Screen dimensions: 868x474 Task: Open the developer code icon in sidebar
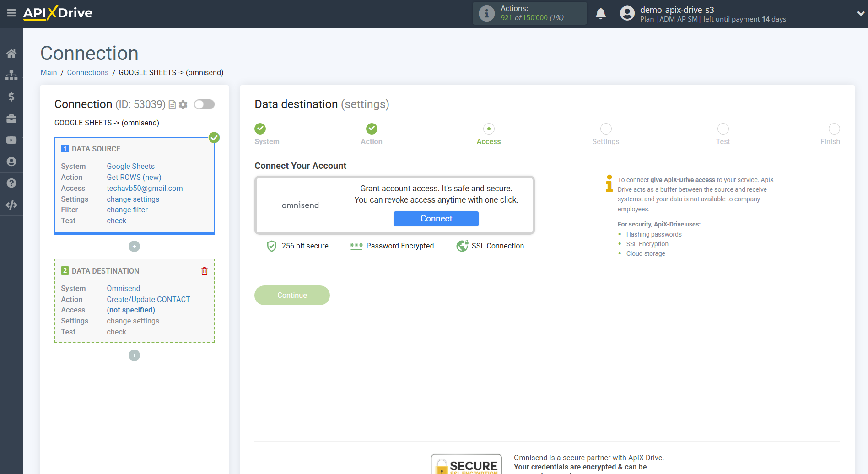tap(11, 205)
